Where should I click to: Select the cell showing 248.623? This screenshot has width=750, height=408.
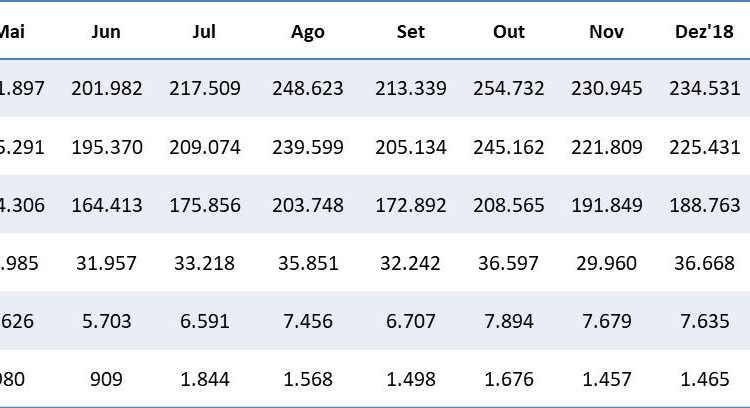coord(307,89)
